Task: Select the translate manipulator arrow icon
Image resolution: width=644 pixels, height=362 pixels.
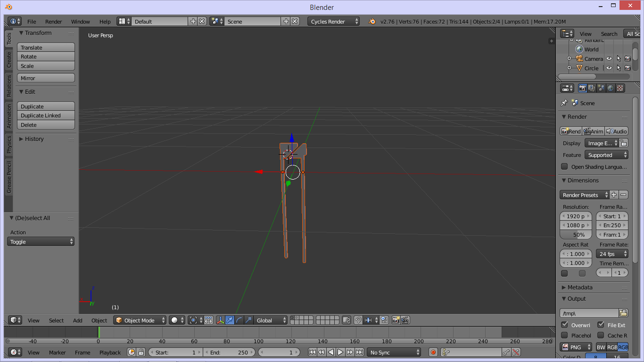Action: click(230, 321)
